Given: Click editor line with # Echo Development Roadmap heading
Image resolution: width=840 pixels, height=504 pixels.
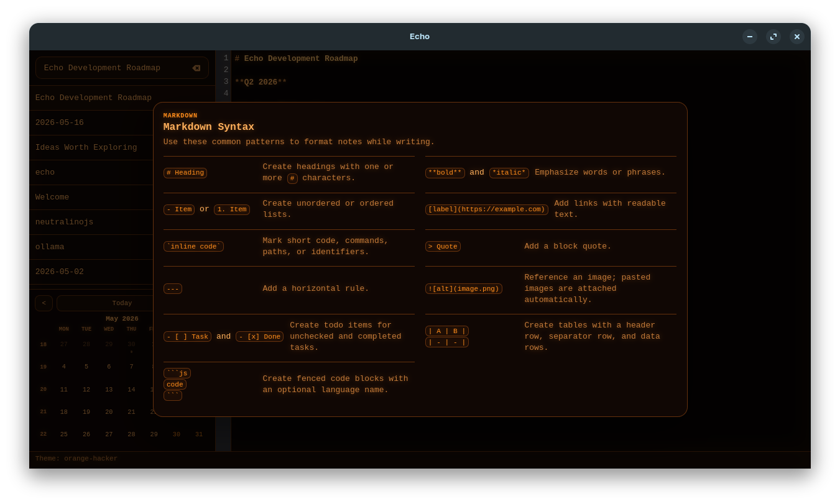Looking at the screenshot, I should pyautogui.click(x=297, y=58).
